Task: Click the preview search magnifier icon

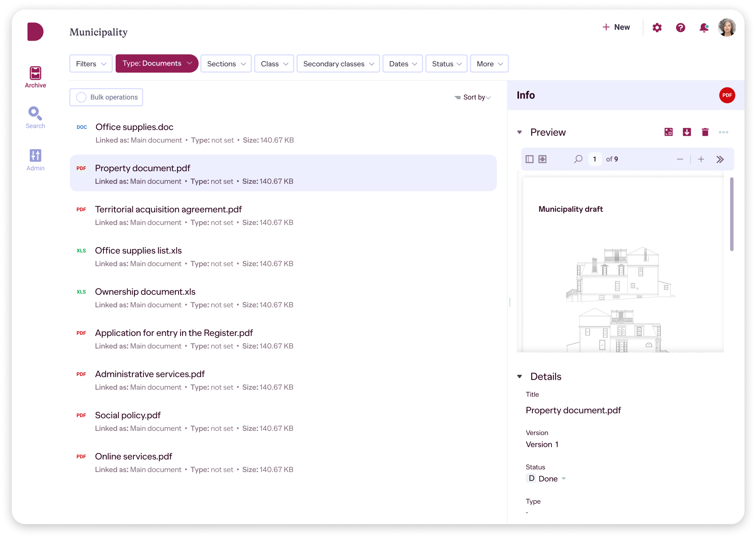Action: [578, 159]
